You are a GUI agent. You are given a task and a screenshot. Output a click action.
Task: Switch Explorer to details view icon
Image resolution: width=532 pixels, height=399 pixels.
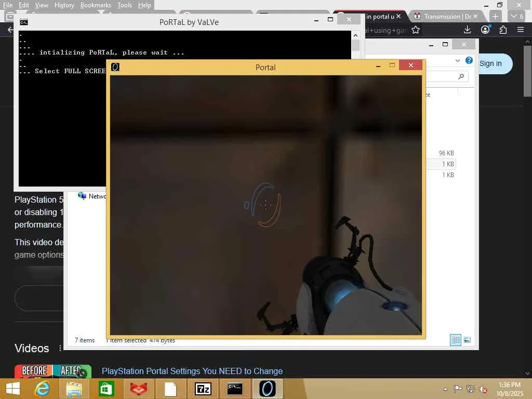455,340
